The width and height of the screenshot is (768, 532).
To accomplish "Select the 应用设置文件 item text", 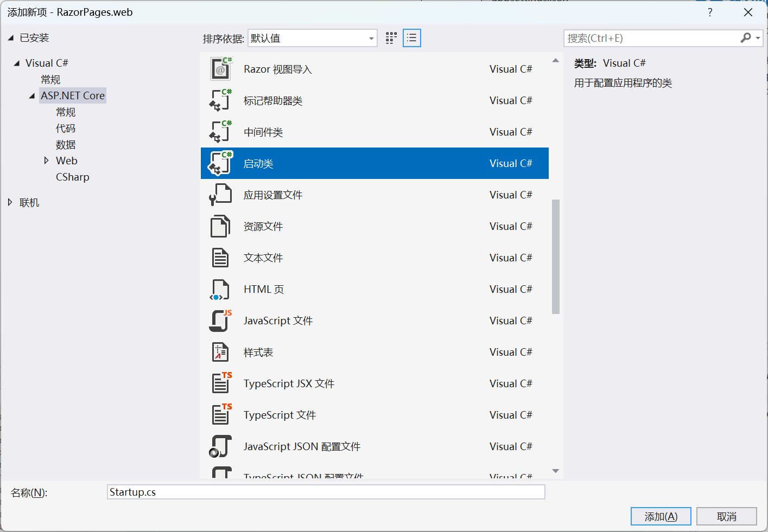I will pyautogui.click(x=273, y=195).
